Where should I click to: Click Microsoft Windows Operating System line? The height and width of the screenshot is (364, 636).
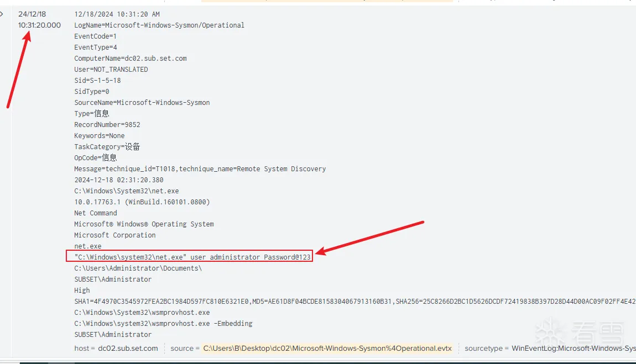point(144,224)
